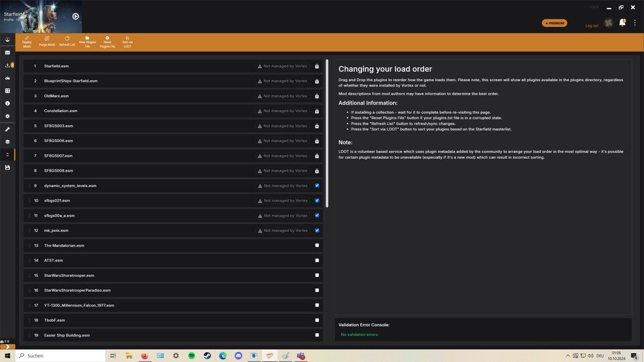Open Steam from the taskbar
Viewport: 644px width, 362px height.
207,356
